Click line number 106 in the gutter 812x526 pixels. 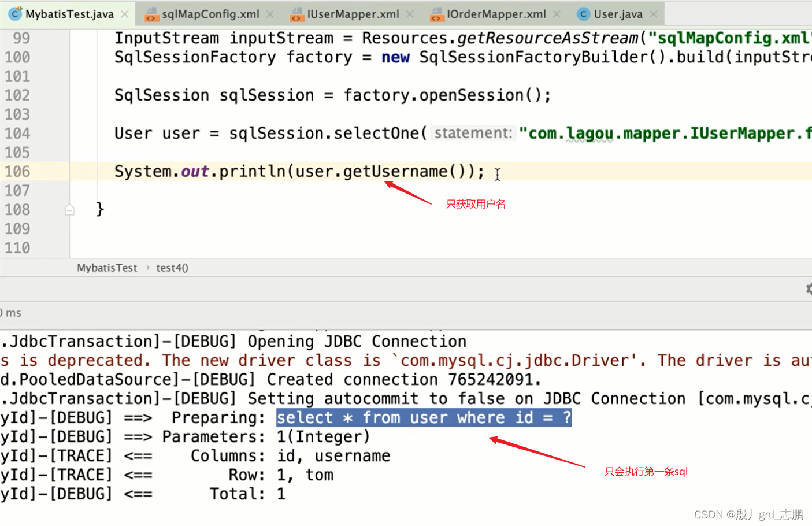pyautogui.click(x=17, y=172)
